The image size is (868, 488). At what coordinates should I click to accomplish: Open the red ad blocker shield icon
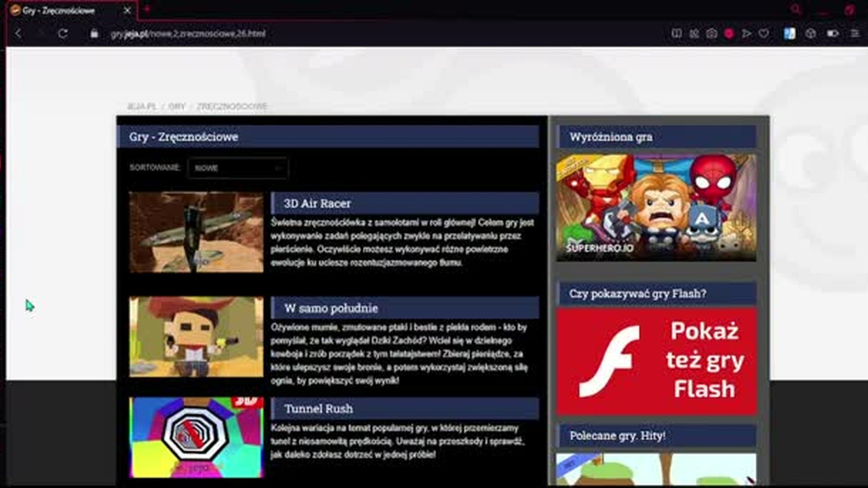729,33
